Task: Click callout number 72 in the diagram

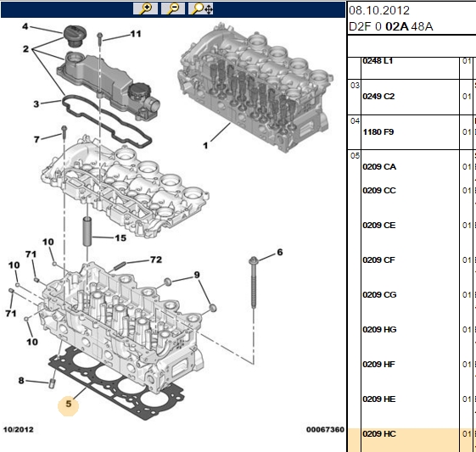Action: pos(156,259)
